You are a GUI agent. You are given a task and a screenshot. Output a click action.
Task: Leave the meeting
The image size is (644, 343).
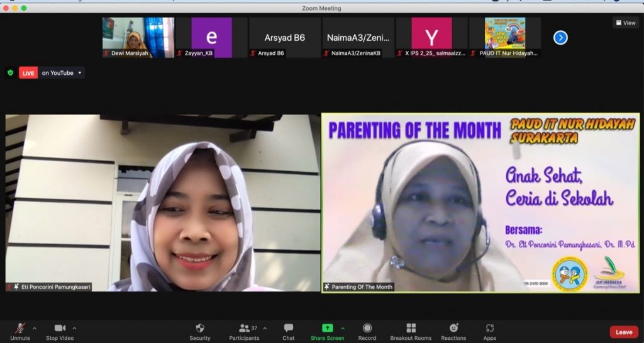click(x=624, y=332)
